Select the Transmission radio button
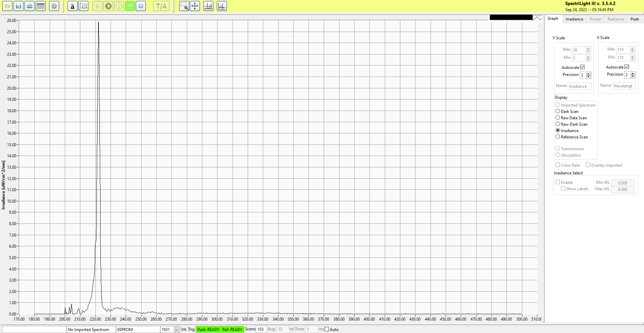Image resolution: width=644 pixels, height=333 pixels. point(558,149)
